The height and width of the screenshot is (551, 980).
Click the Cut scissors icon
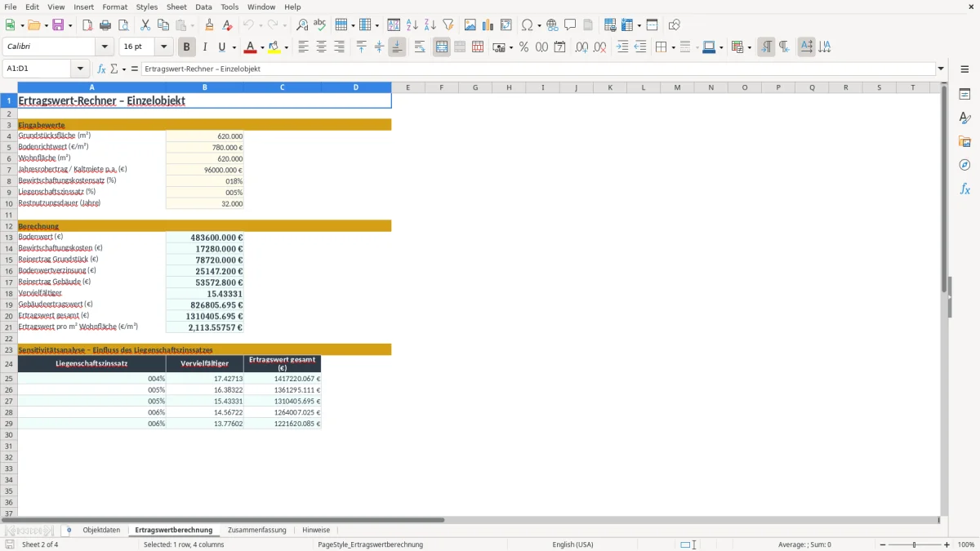tap(145, 25)
